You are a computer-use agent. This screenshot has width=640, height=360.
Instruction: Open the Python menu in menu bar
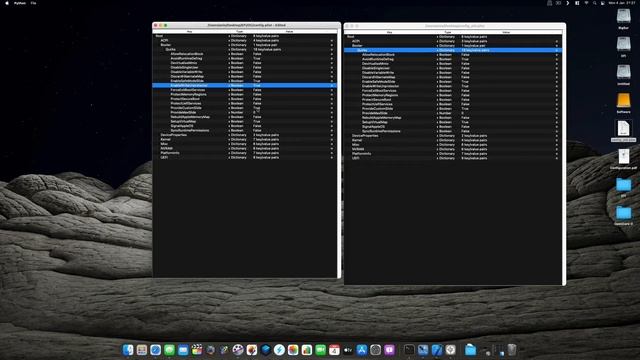point(20,3)
